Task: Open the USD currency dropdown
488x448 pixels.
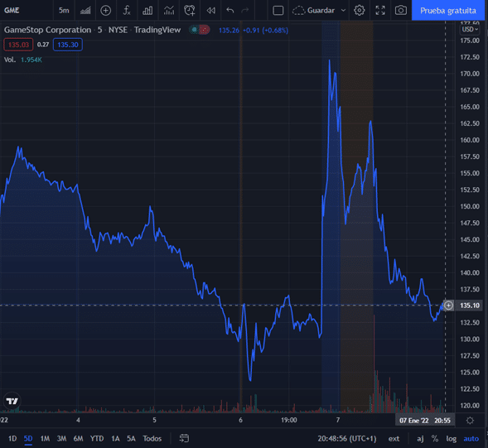Action: pyautogui.click(x=470, y=29)
